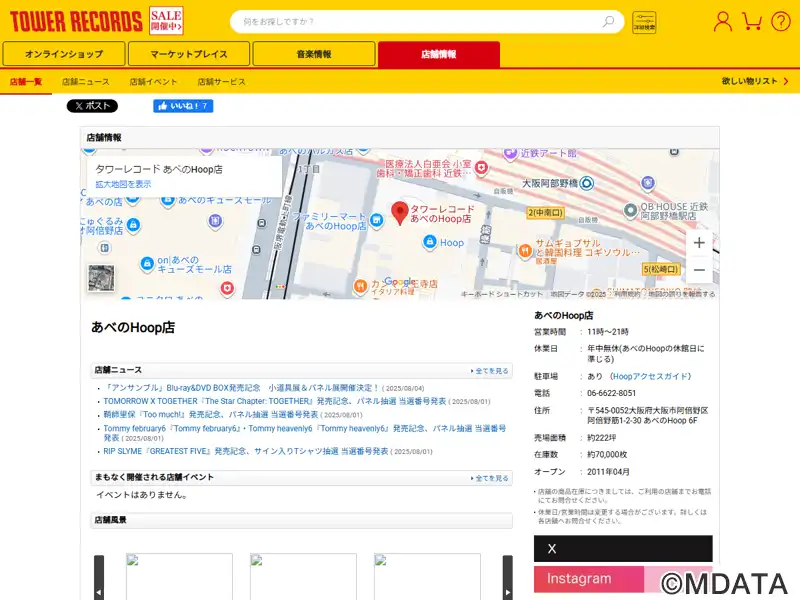The image size is (800, 600).
Task: Open the first store photo thumbnail
Action: click(179, 577)
